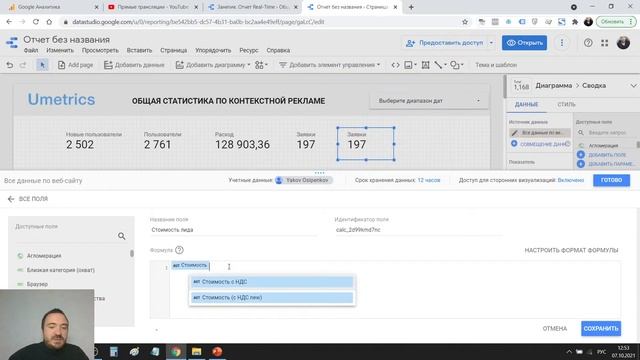Click the help question mark icon
640x360 pixels.
[588, 42]
